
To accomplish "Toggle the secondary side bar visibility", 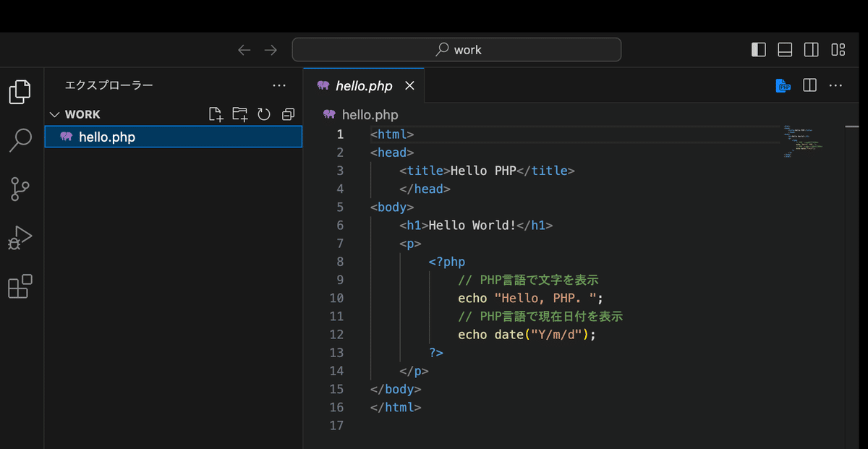I will 812,50.
